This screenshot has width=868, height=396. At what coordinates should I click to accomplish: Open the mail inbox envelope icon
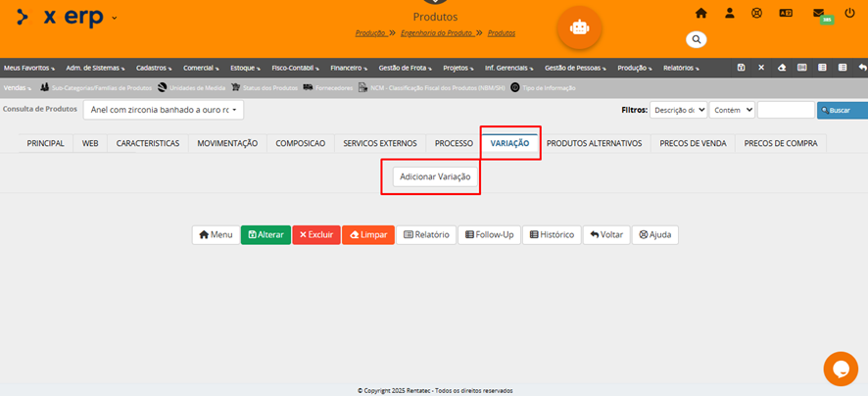click(818, 14)
